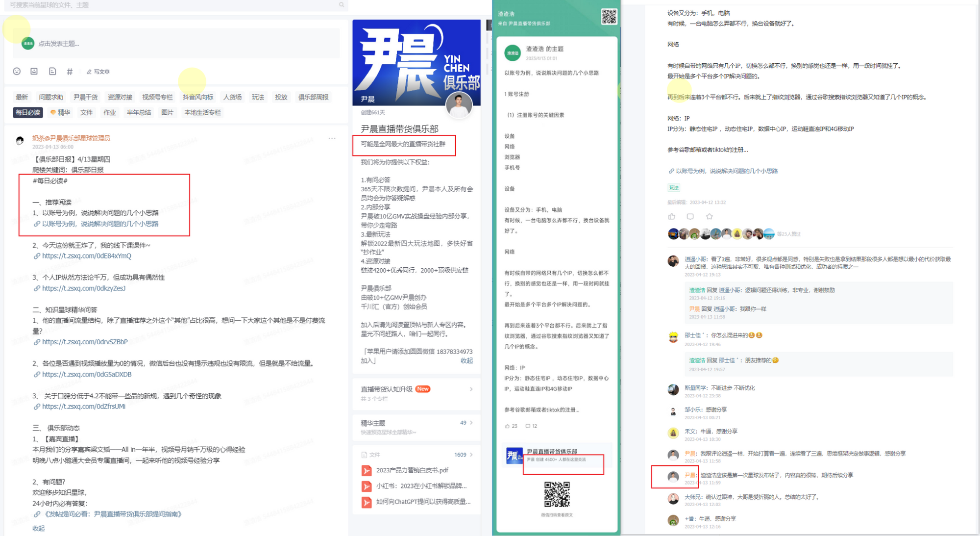Open link https://t.zsxq.com/0dZfrsUMi
The image size is (980, 536).
(79, 407)
